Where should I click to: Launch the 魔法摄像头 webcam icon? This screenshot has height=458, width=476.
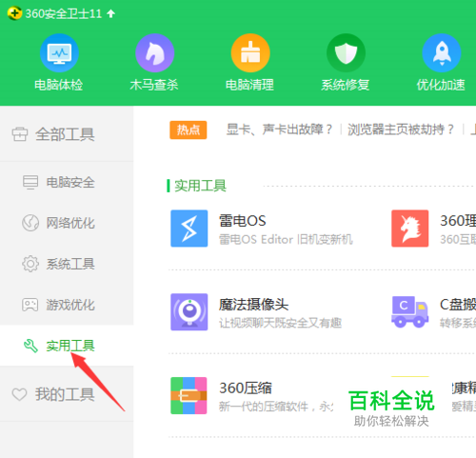tap(189, 312)
